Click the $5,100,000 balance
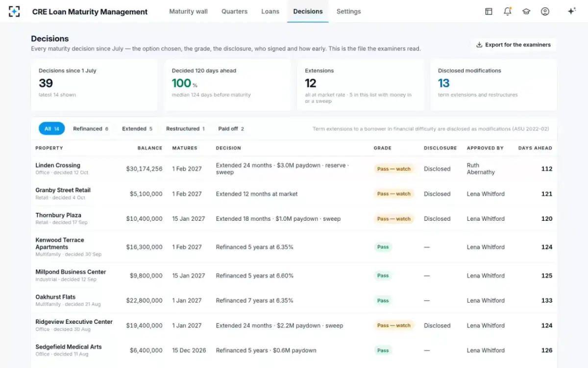This screenshot has height=368, width=588. (x=146, y=194)
